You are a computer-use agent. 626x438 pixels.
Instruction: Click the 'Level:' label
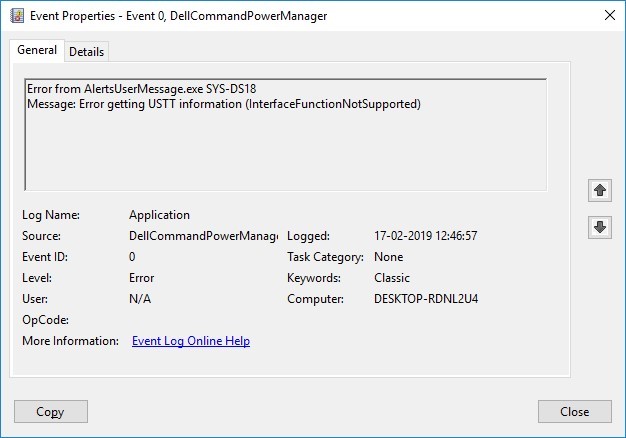37,278
